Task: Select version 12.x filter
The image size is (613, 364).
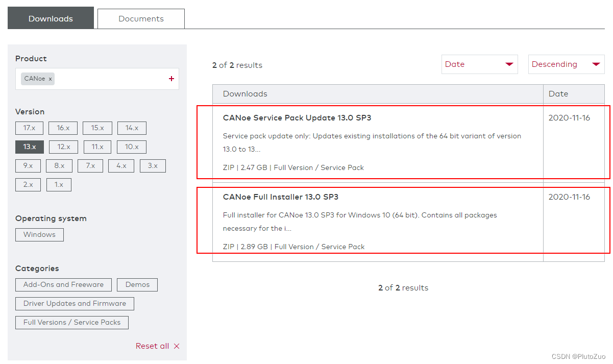Action: click(64, 147)
